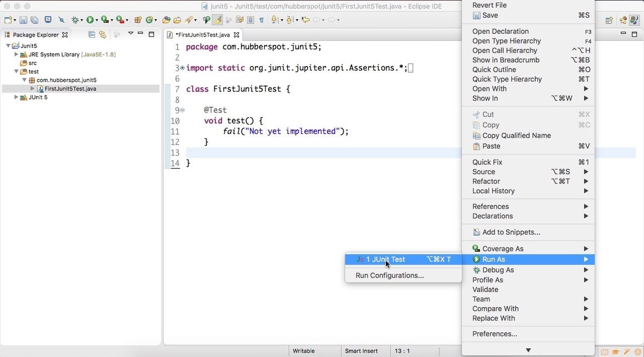Click the context menu scroll-down arrow

[x=528, y=350]
